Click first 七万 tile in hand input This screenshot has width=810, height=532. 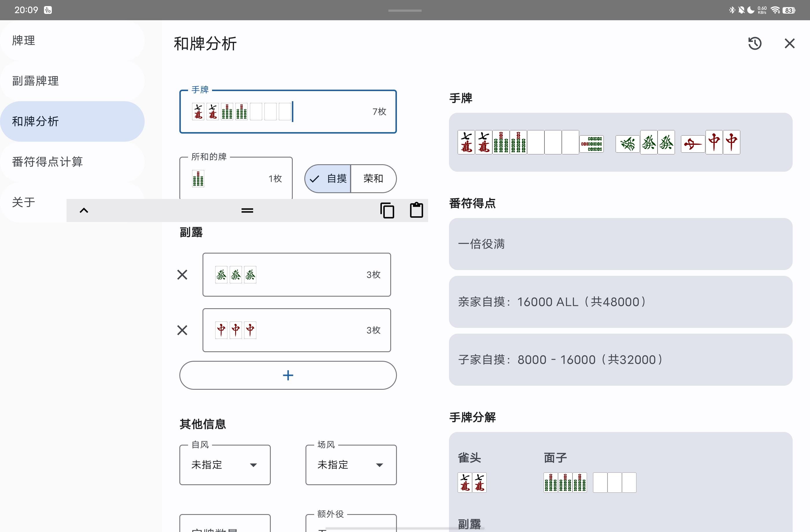198,112
